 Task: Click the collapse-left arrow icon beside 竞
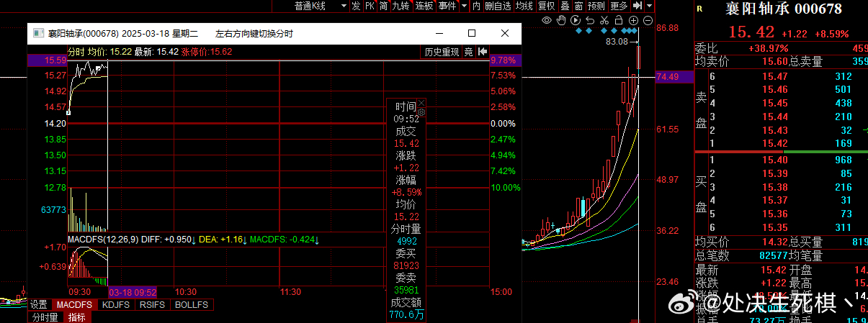(x=483, y=52)
